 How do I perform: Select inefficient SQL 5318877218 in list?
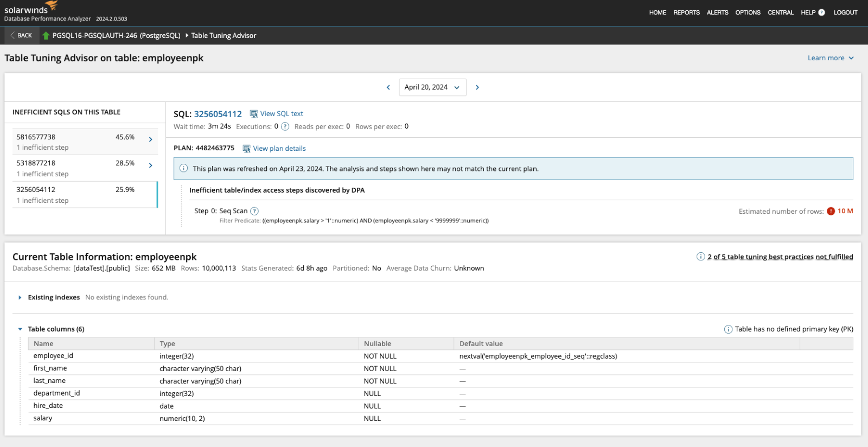coord(85,168)
